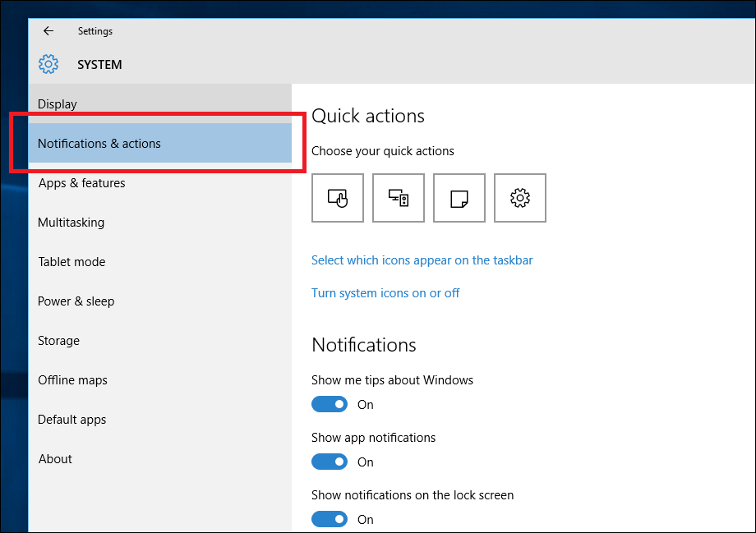Click the back arrow in Settings

pos(48,31)
